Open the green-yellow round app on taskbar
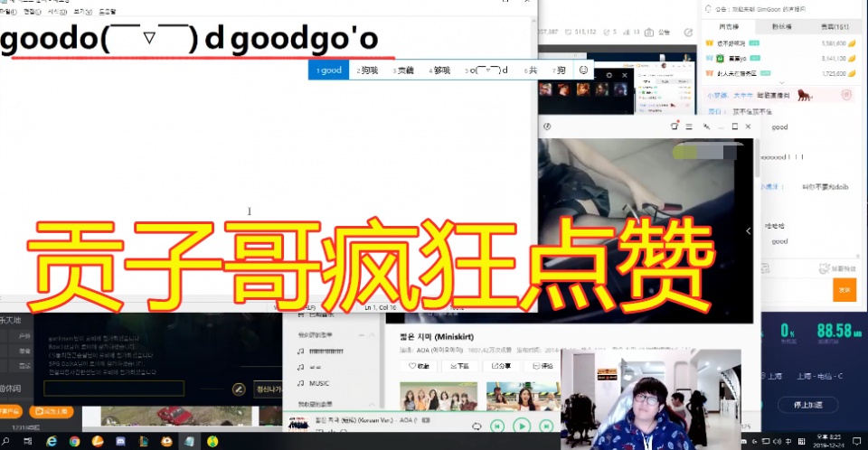 [x=212, y=441]
